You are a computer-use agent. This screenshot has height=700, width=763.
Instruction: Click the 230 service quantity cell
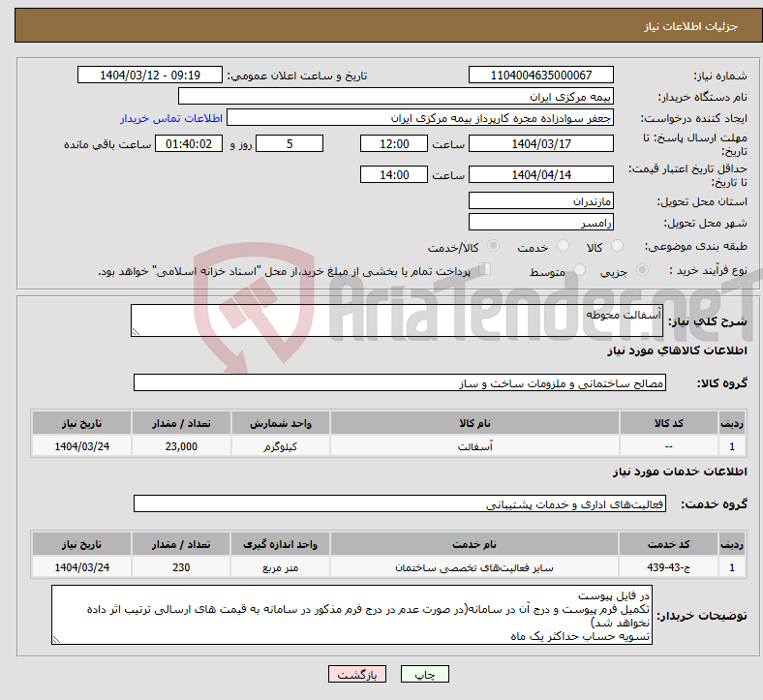coord(181,567)
